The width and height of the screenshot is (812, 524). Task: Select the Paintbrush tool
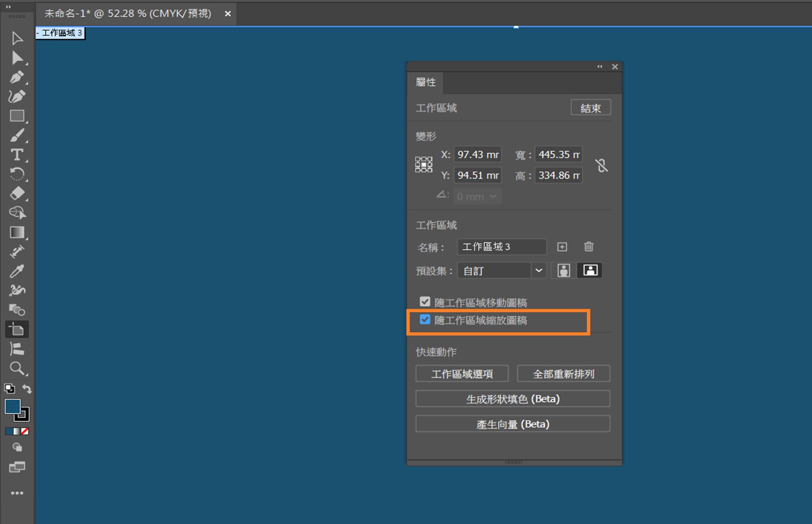click(17, 135)
